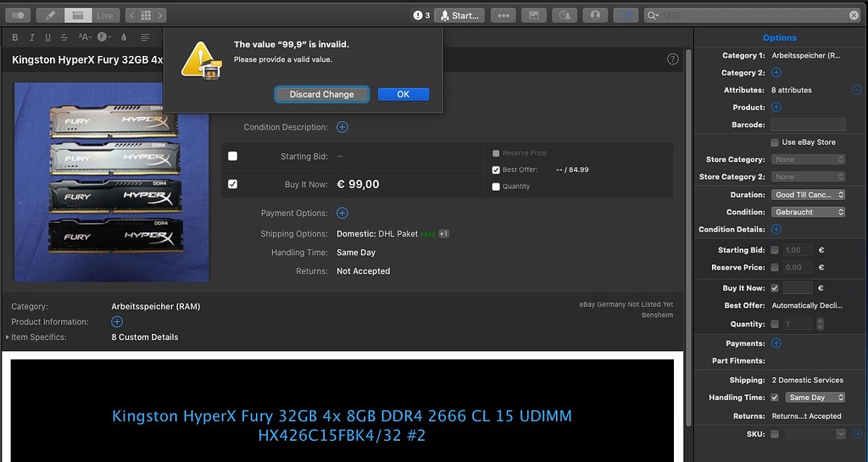Click the blue inspector toolbar button
This screenshot has height=462, width=868.
pyautogui.click(x=626, y=15)
